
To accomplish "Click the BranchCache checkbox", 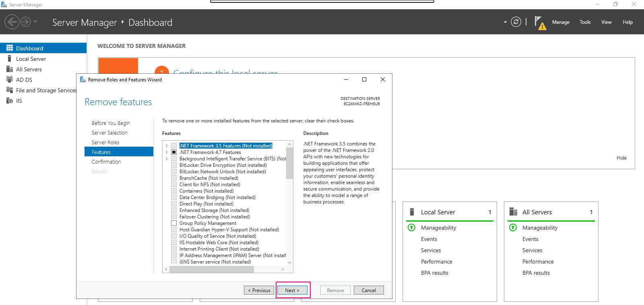I will 174,178.
